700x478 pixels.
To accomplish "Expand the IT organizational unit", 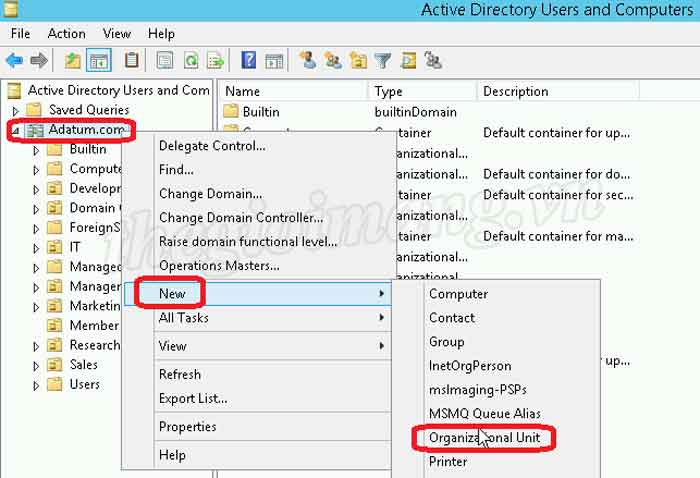I will [x=36, y=249].
